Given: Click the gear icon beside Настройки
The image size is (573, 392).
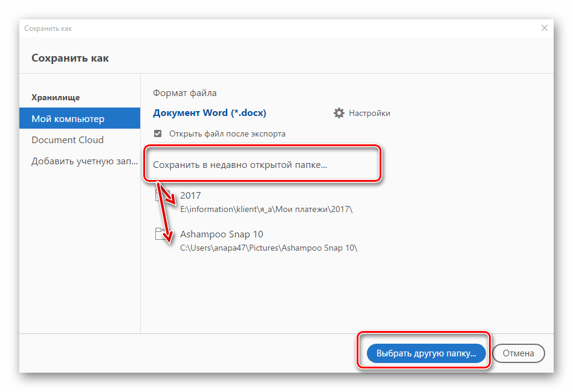Looking at the screenshot, I should point(339,113).
